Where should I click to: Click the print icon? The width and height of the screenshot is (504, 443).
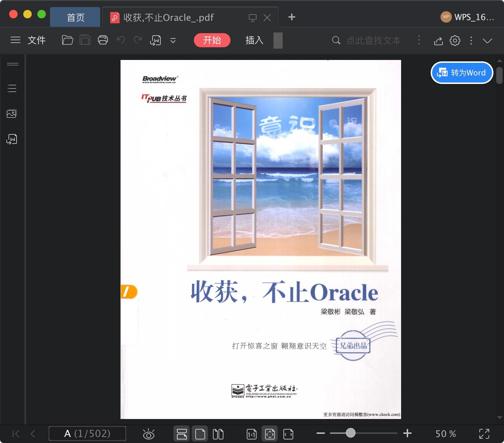pyautogui.click(x=103, y=40)
